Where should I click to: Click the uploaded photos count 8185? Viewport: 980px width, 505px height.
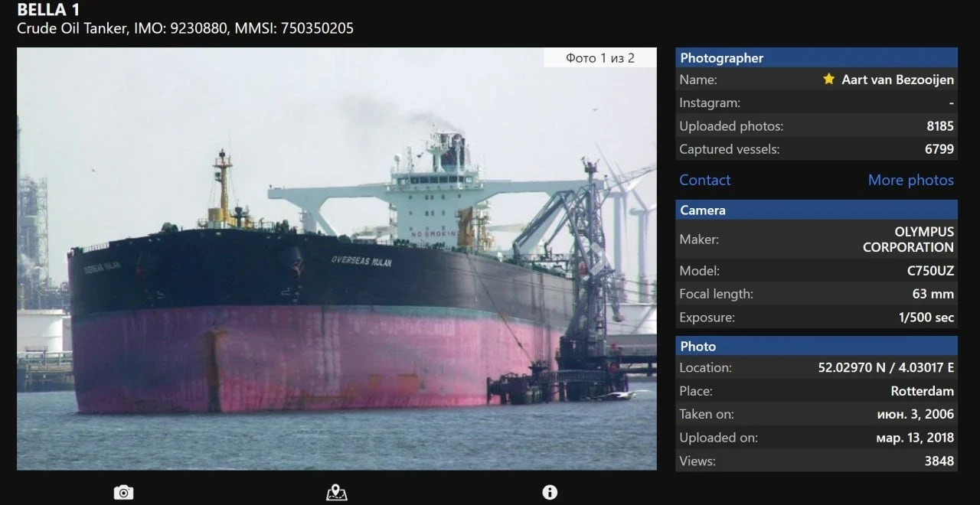939,126
